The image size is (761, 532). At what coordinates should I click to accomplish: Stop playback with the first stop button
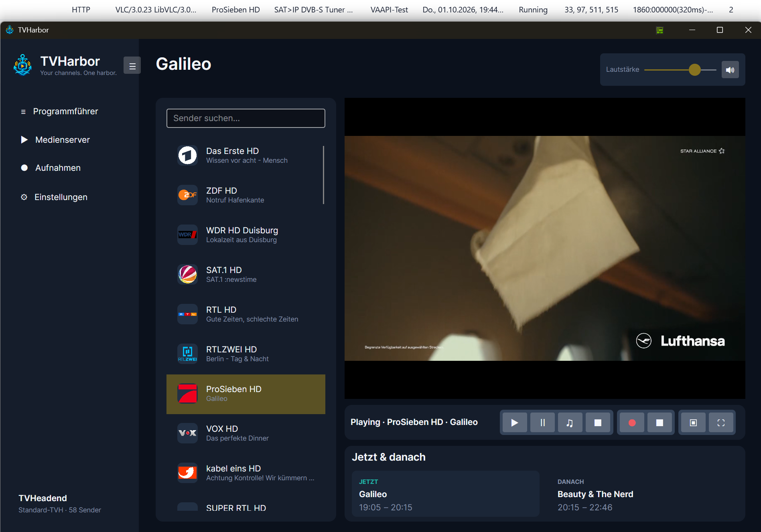598,423
